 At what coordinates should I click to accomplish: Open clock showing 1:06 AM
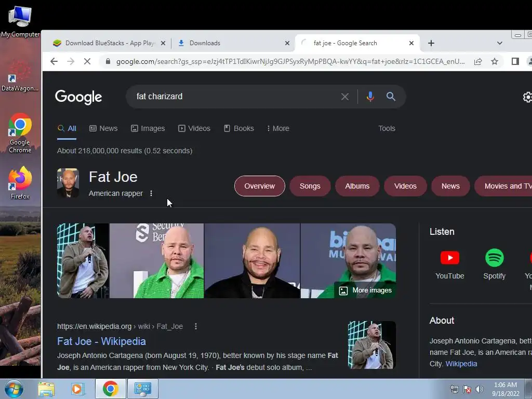[506, 389]
